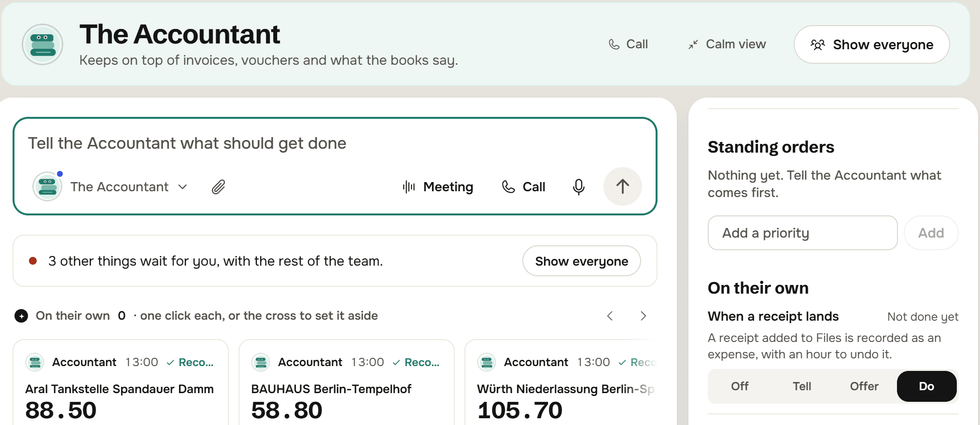Set 'When a receipt lands' to Tell

coord(802,386)
